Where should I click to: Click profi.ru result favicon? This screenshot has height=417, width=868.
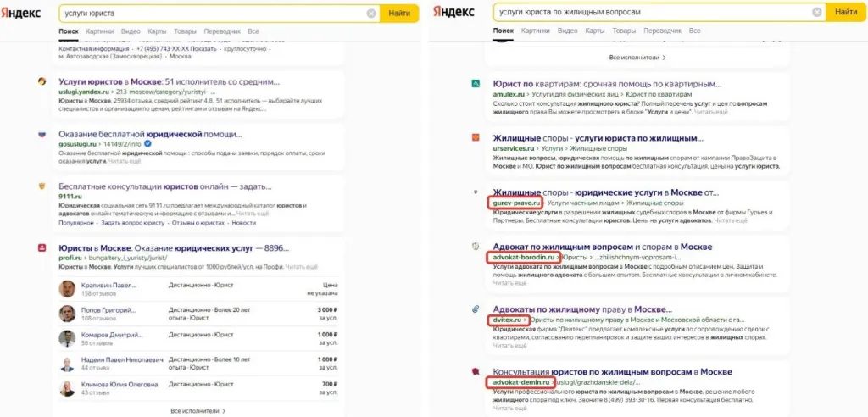42,247
